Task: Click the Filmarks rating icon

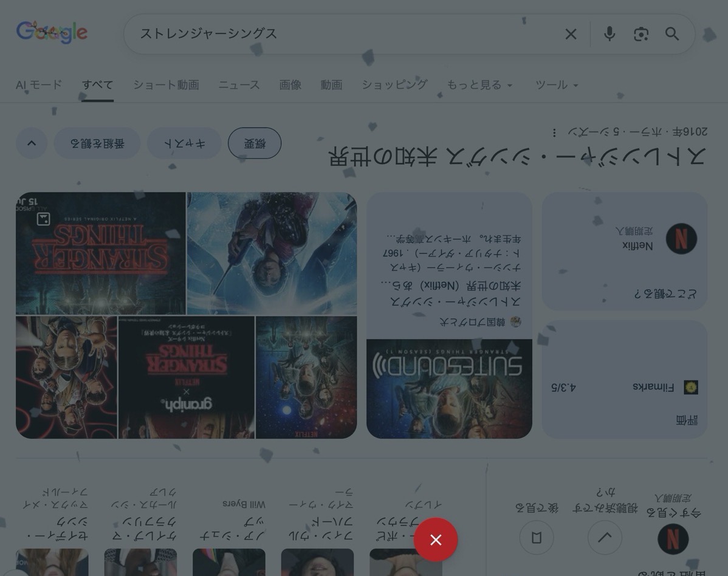Action: [690, 387]
